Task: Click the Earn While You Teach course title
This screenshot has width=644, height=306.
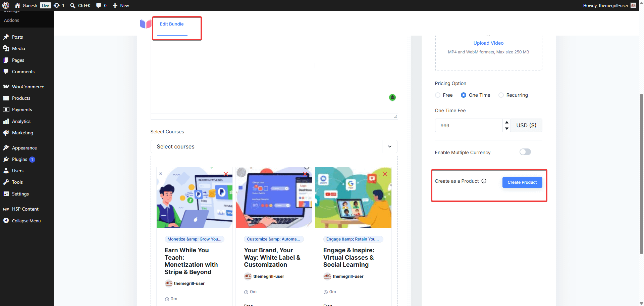Action: tap(191, 261)
